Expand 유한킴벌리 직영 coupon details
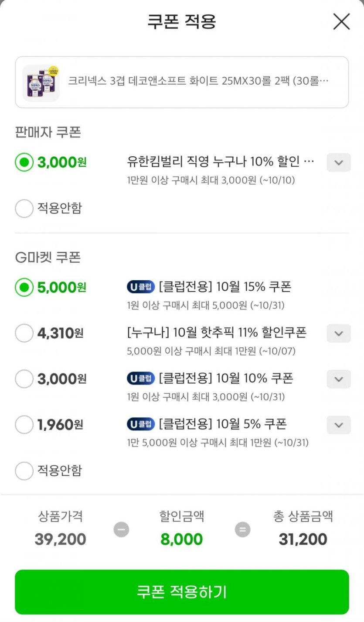364x622 pixels. [x=338, y=163]
